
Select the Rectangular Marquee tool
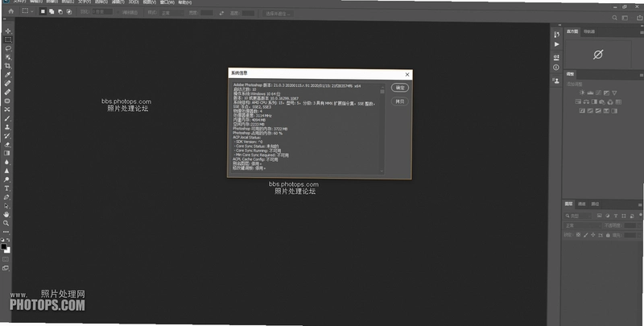click(8, 39)
